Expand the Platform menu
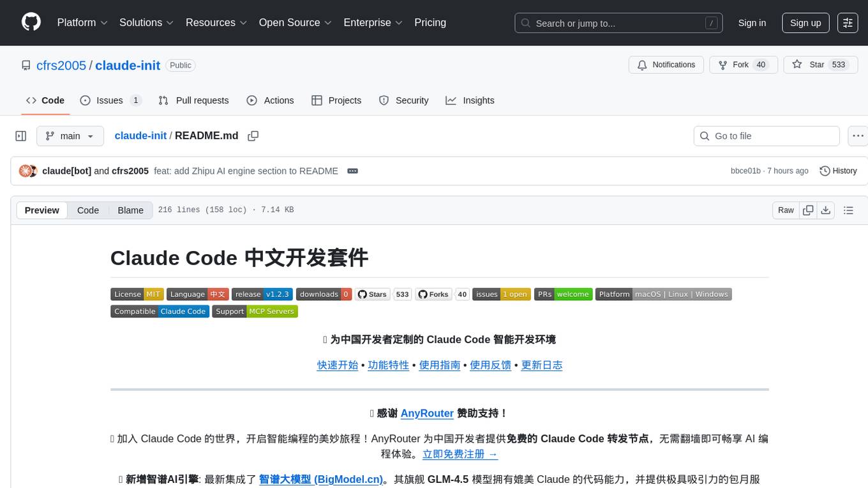The image size is (868, 488). pyautogui.click(x=82, y=22)
